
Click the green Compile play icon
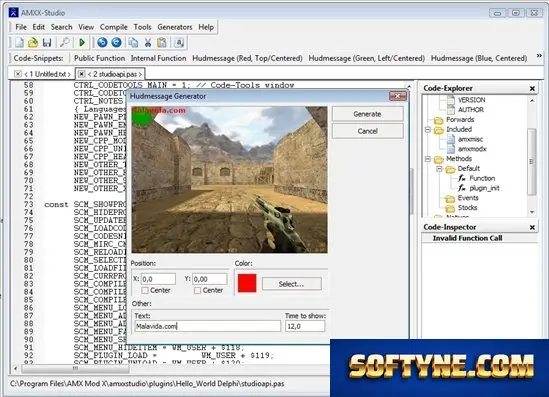(x=82, y=43)
